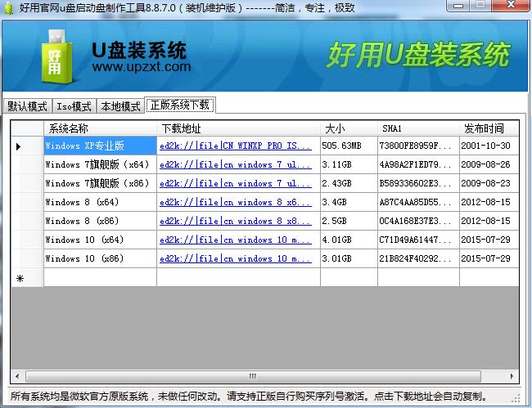The image size is (532, 408).
Task: Copy the Windows 10 (x86) ed2k link
Action: pos(236,258)
